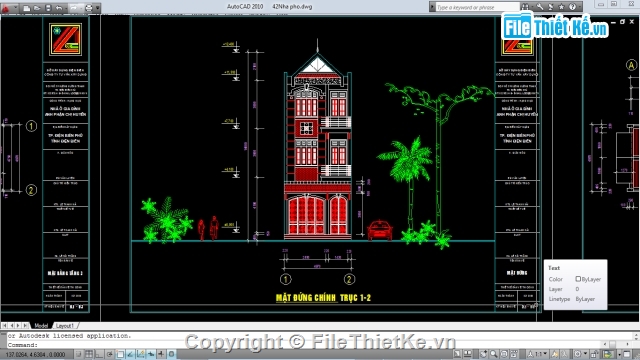Screen dimensions: 640x360
Task: Click the Open file icon
Action: click(x=37, y=8)
